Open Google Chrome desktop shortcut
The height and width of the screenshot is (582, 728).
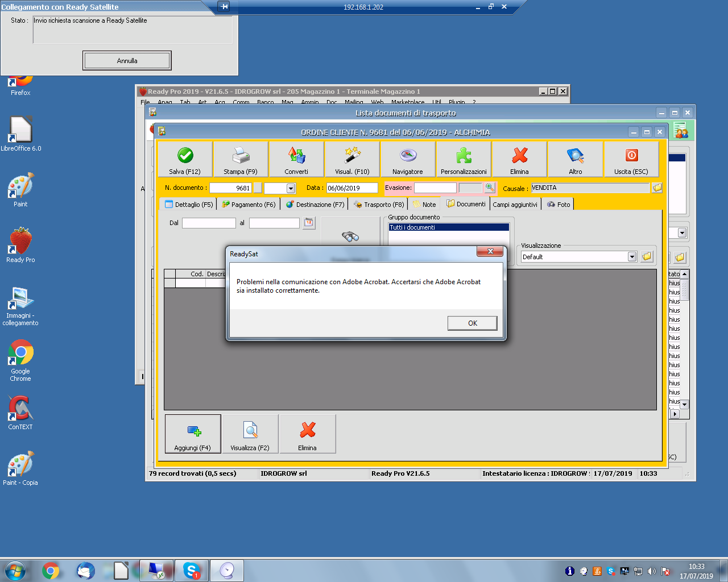point(20,360)
